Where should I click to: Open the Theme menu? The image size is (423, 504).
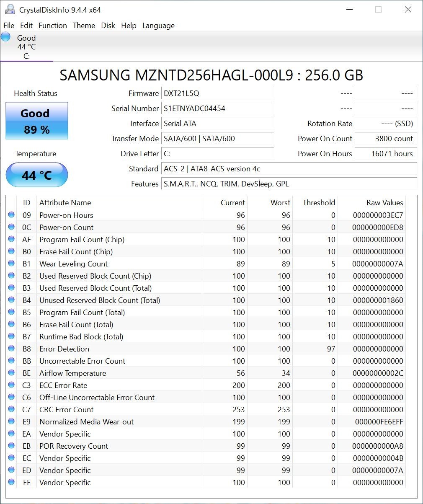[84, 26]
